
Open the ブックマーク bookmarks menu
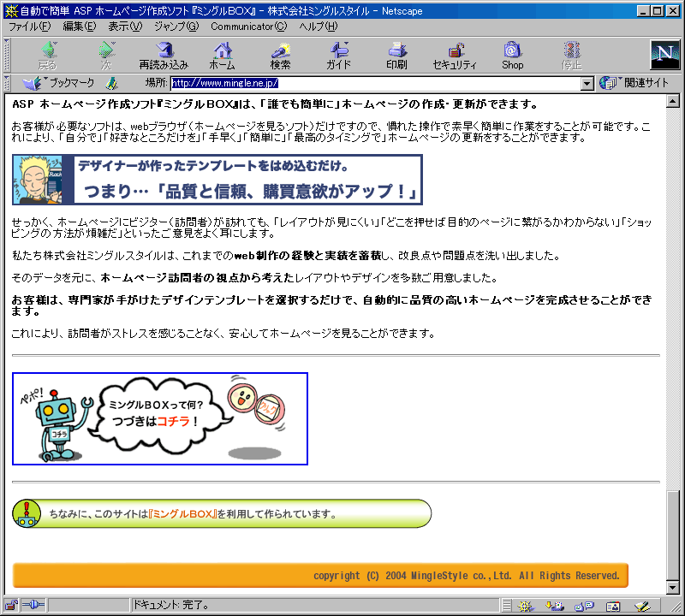point(58,83)
